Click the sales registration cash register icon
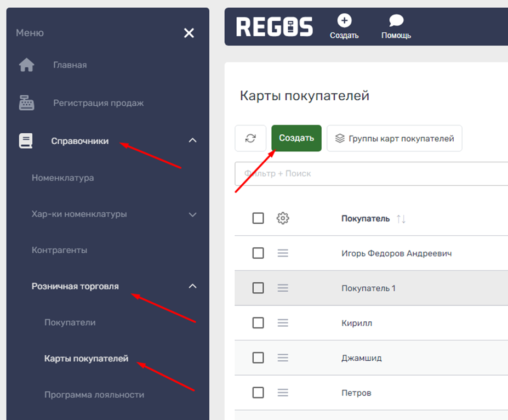 (x=26, y=103)
